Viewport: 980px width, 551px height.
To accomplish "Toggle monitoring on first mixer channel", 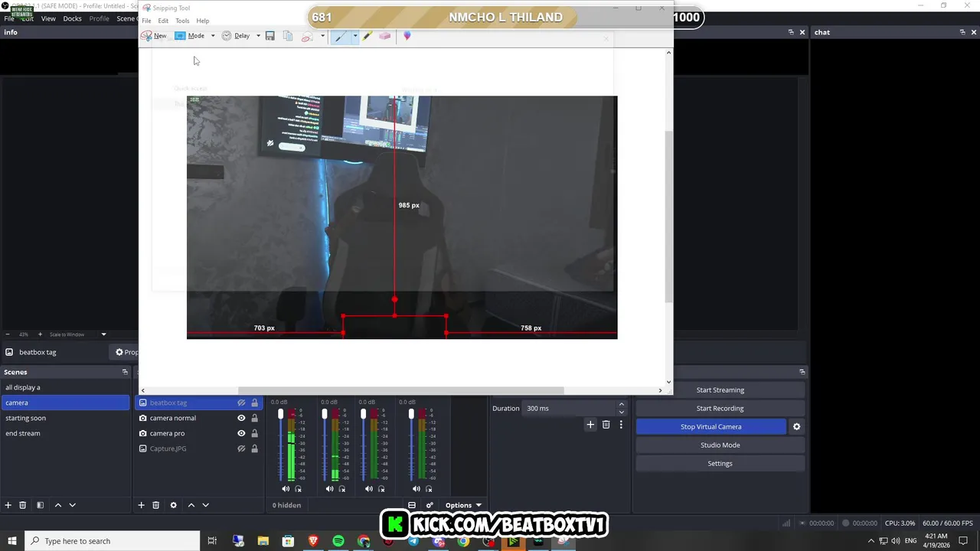I will coord(299,489).
